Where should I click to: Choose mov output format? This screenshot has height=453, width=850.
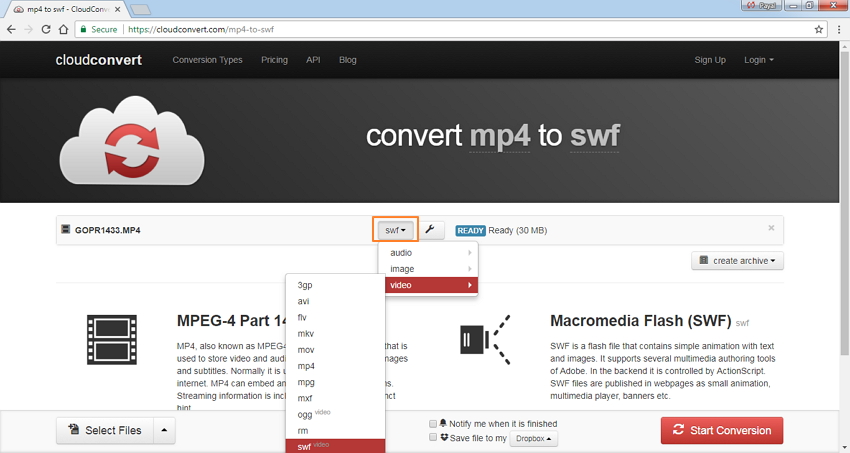click(x=335, y=350)
